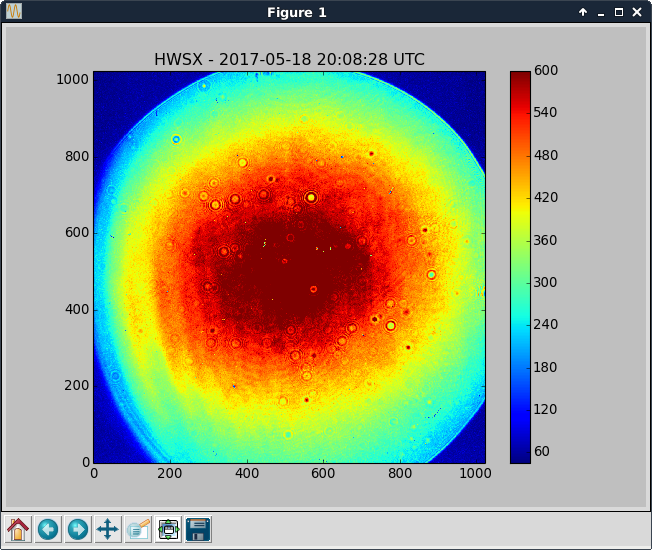The width and height of the screenshot is (652, 550).
Task: Click the colorbar tick label 240
Action: point(546,324)
